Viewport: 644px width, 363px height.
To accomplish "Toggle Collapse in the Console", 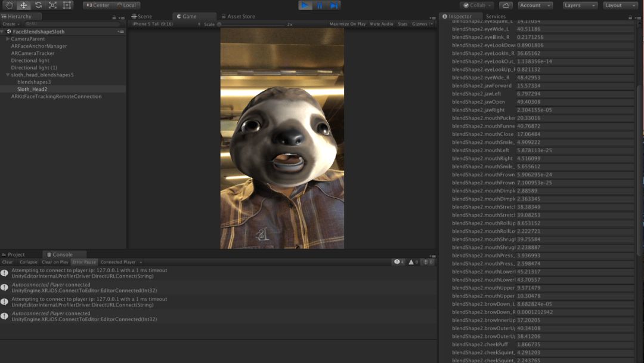I will click(29, 262).
